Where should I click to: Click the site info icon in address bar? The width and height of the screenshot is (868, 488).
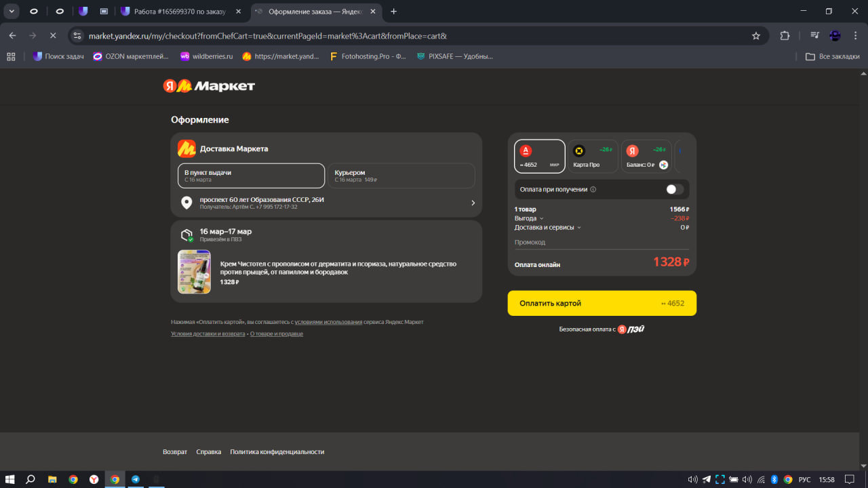[77, 36]
